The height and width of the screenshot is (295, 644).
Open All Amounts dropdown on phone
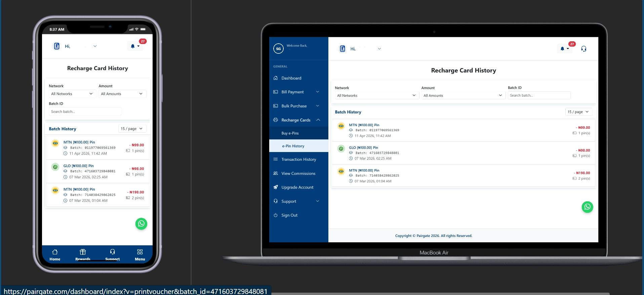click(122, 94)
